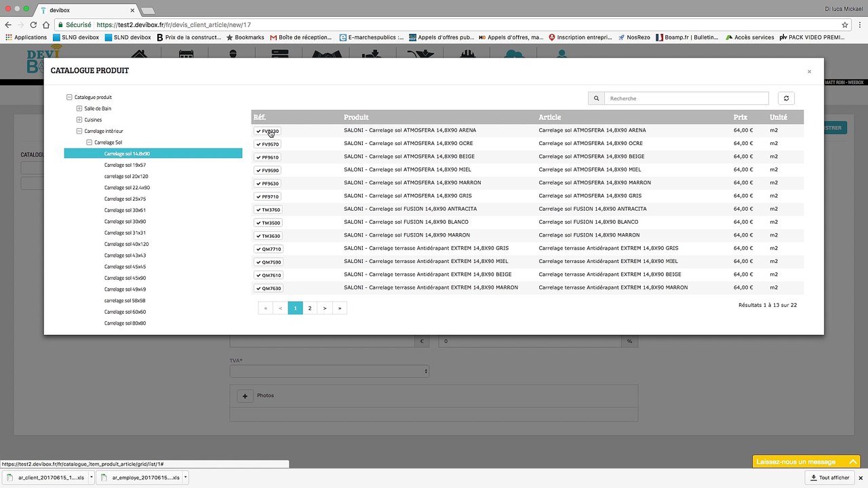Click the browser back arrow

click(x=8, y=24)
